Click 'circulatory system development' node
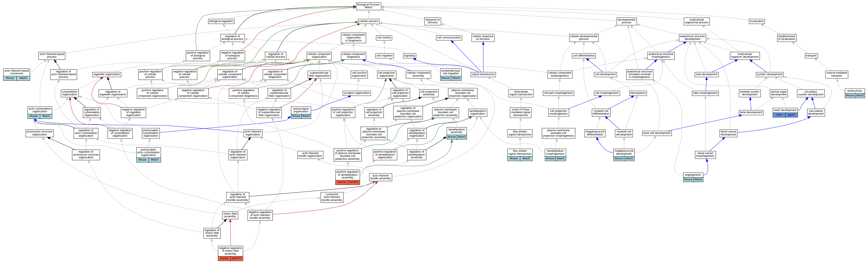The height and width of the screenshot is (263, 868). (x=810, y=93)
